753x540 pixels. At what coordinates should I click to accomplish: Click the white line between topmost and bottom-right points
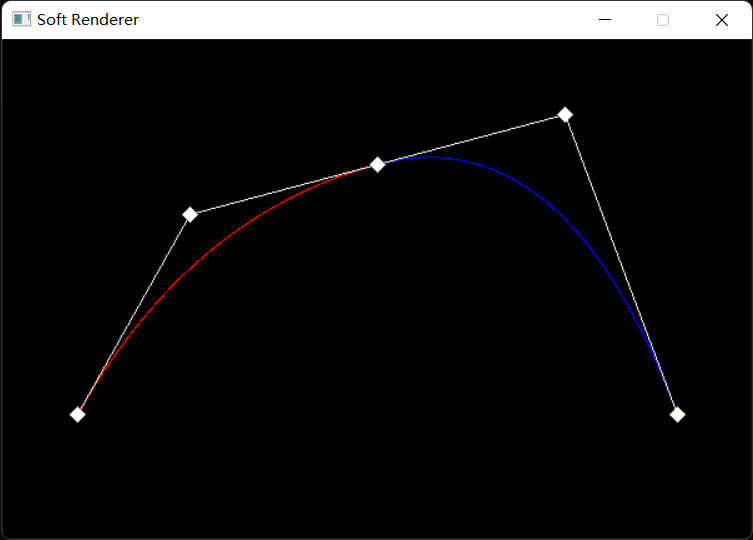[x=621, y=264]
